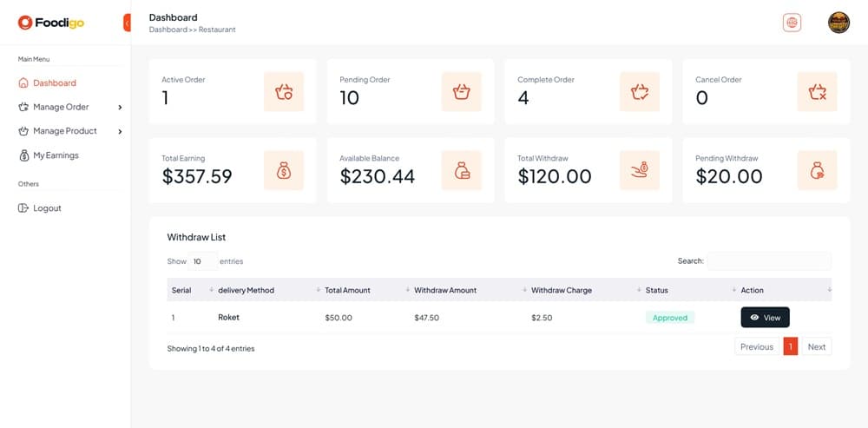Click the Cancel Order basket icon

click(x=817, y=91)
